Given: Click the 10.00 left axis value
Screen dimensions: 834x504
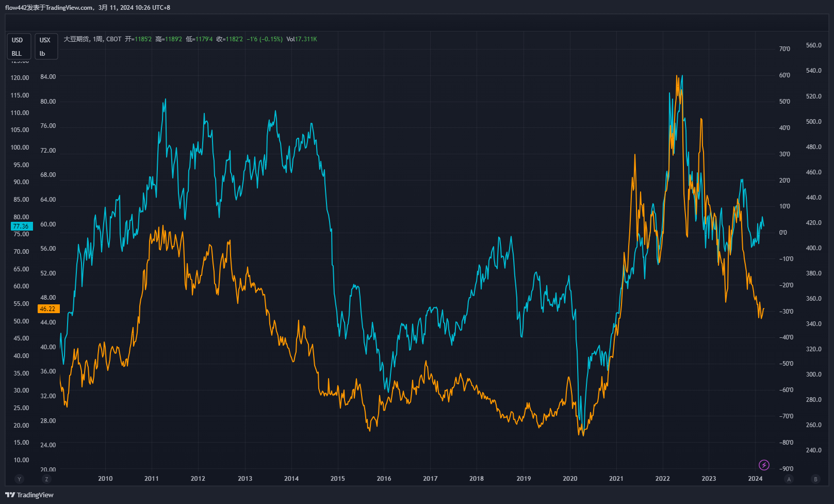Looking at the screenshot, I should coord(21,460).
